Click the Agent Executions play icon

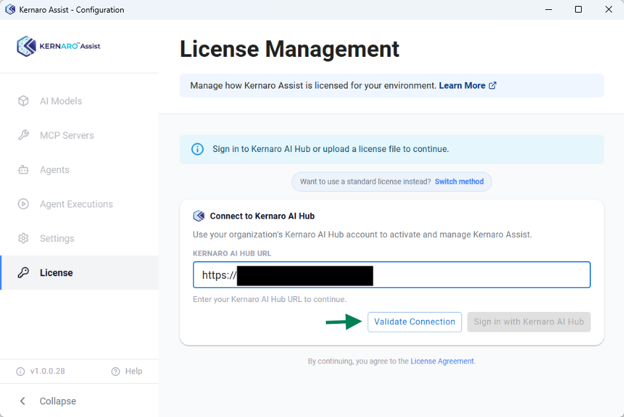coord(23,204)
